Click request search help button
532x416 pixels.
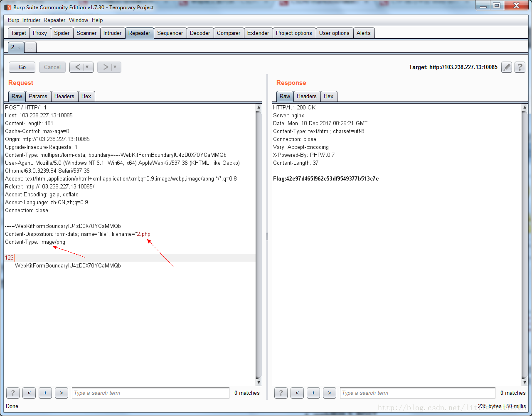coord(13,393)
